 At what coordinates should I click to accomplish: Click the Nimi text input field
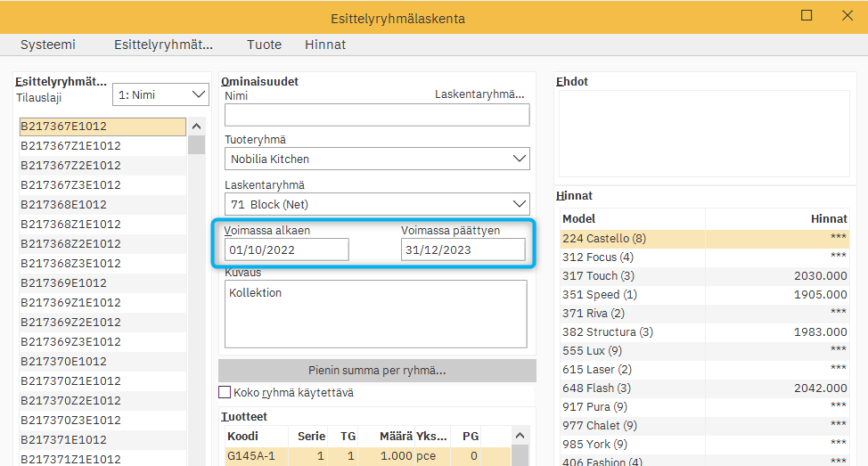[x=377, y=115]
